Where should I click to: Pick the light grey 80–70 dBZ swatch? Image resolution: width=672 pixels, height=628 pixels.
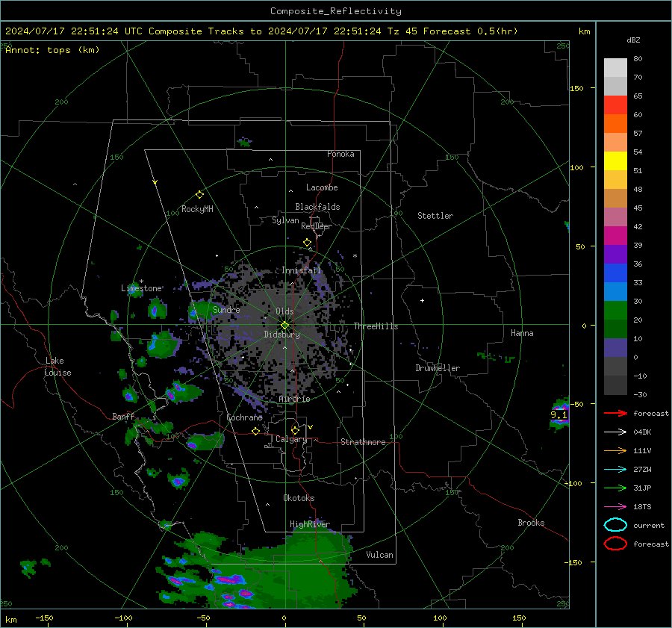pos(615,68)
